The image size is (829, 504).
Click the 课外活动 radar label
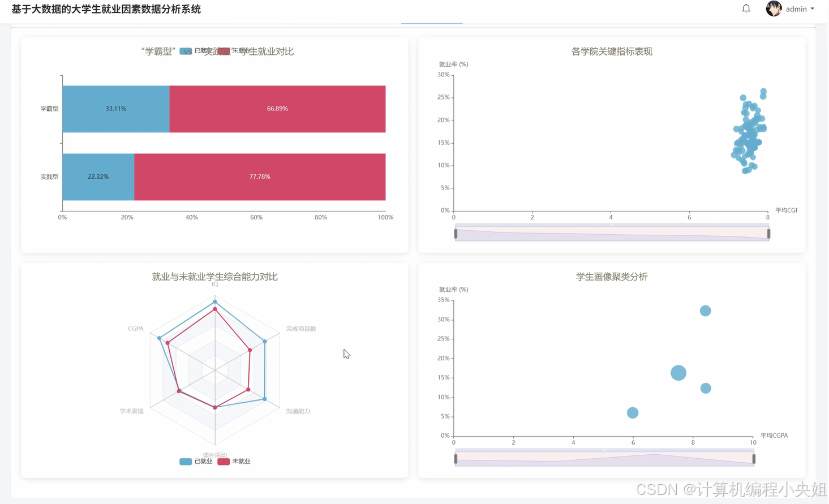coord(215,455)
